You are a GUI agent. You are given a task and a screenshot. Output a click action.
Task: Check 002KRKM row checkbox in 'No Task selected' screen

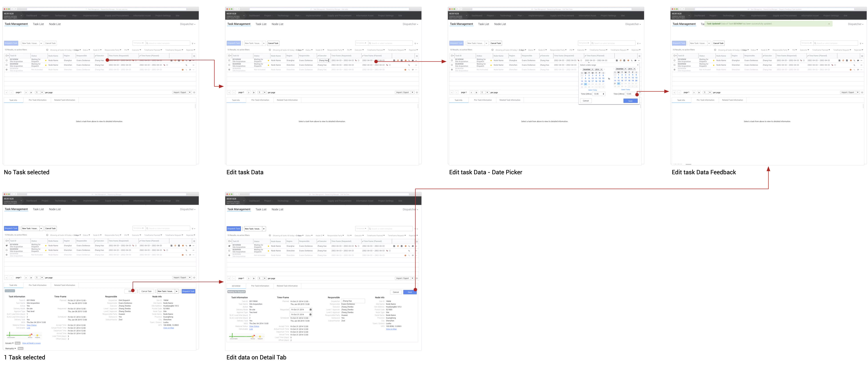tap(7, 65)
